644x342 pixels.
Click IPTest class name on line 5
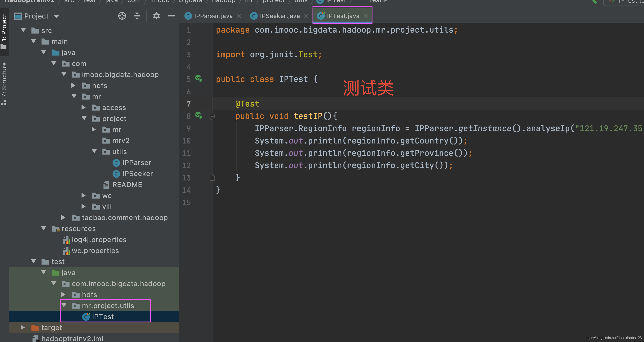pos(294,79)
